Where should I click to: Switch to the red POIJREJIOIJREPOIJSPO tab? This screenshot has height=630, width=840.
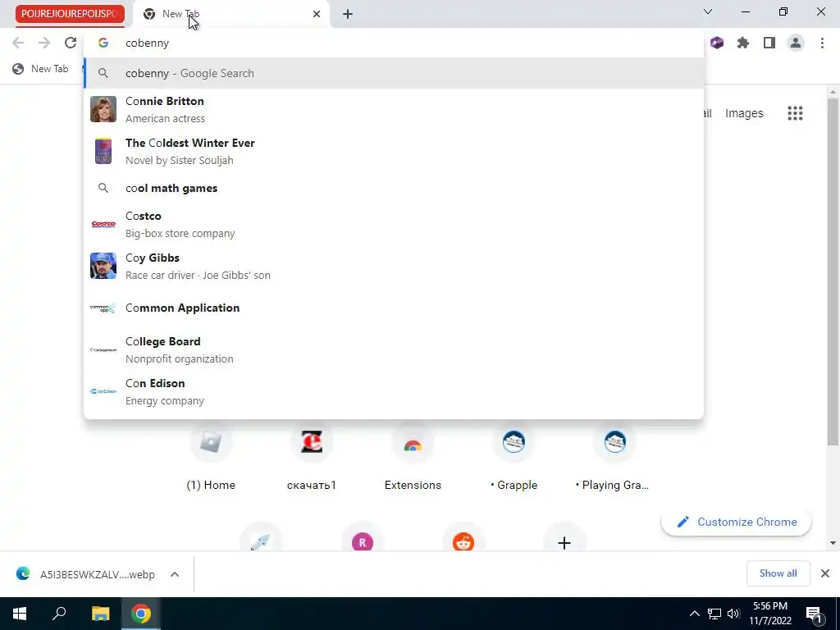tap(70, 14)
